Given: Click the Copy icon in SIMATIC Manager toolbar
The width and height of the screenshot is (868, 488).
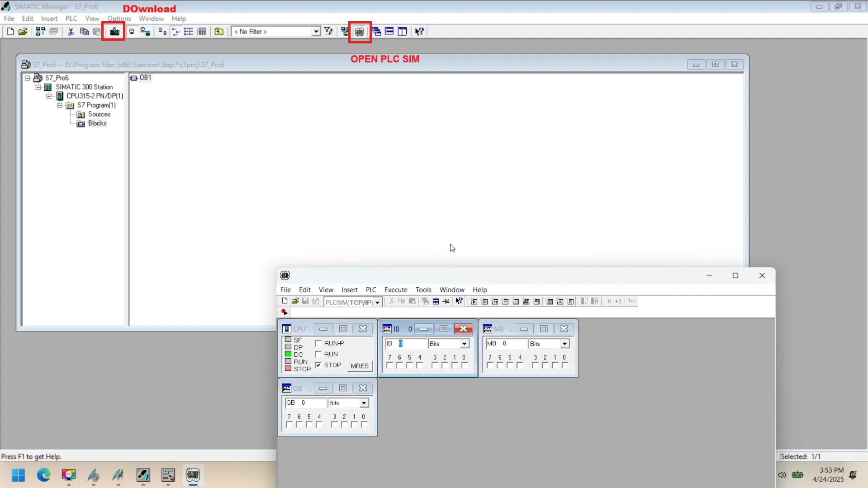Looking at the screenshot, I should (x=84, y=31).
